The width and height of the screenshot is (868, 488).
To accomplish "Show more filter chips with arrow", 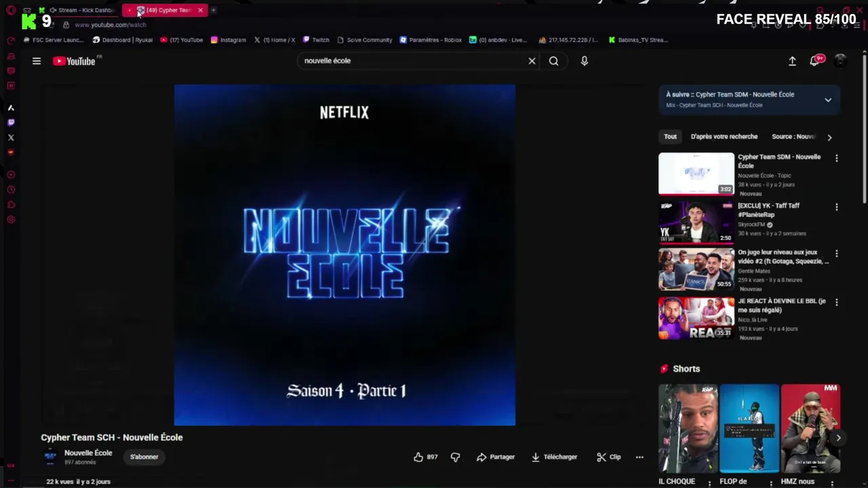I will (829, 137).
